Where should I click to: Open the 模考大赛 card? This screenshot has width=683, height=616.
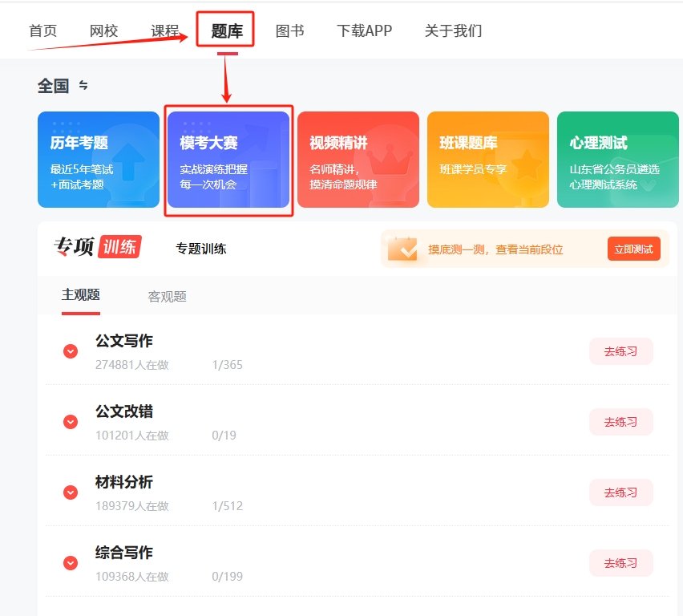coord(228,160)
